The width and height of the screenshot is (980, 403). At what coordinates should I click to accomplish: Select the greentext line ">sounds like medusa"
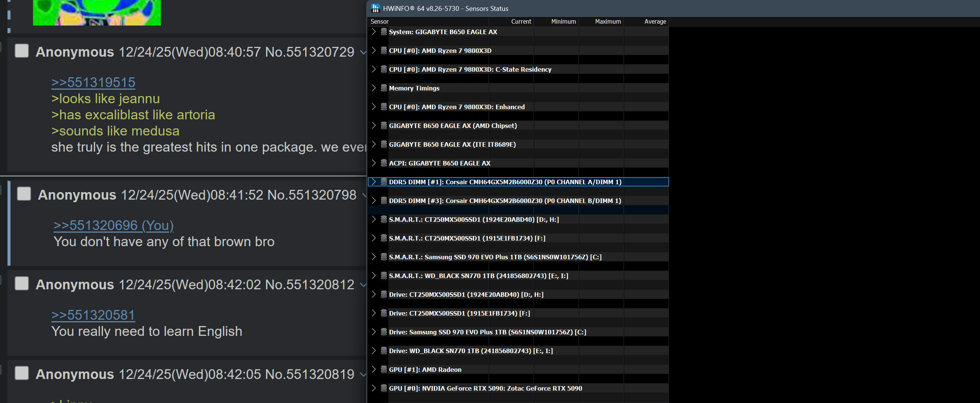click(x=115, y=131)
